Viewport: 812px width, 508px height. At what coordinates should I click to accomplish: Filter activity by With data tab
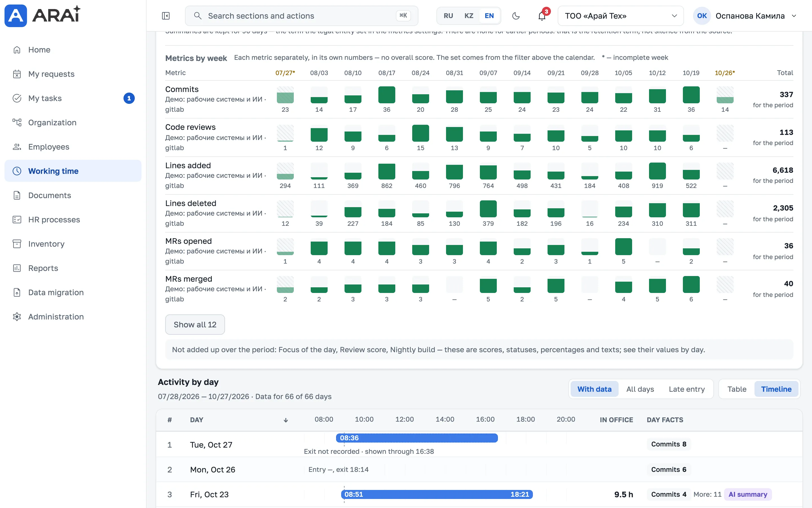click(x=594, y=389)
